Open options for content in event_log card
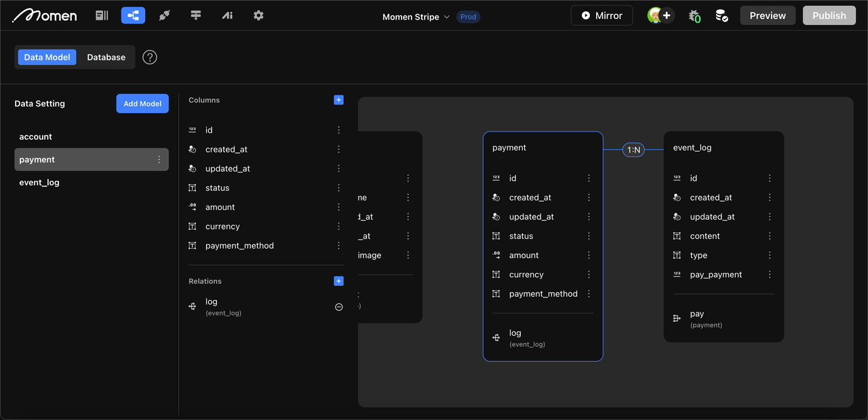Screen dimensions: 868x420 770,236
